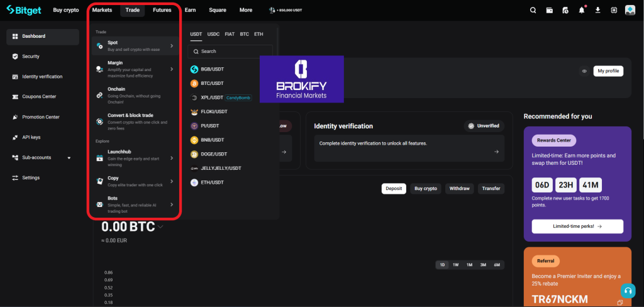Expand the Bots submenu chevron
644x307 pixels.
pyautogui.click(x=172, y=204)
